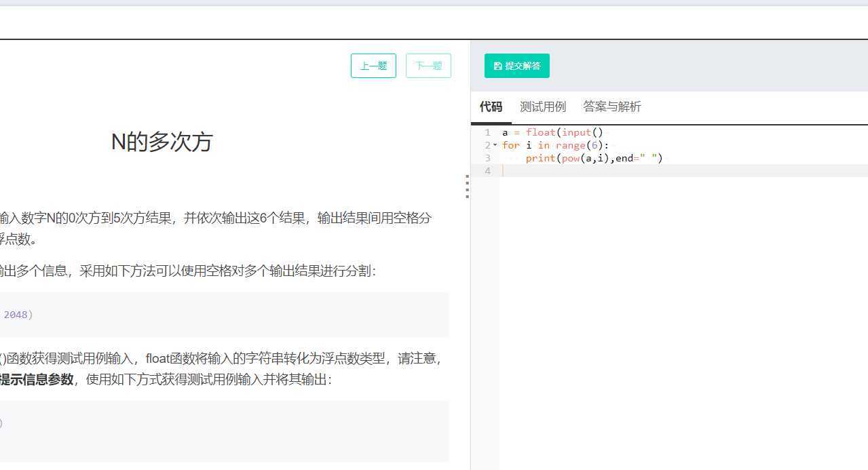Click gutter line number 3
Image resolution: width=868 pixels, height=470 pixels.
(x=487, y=158)
